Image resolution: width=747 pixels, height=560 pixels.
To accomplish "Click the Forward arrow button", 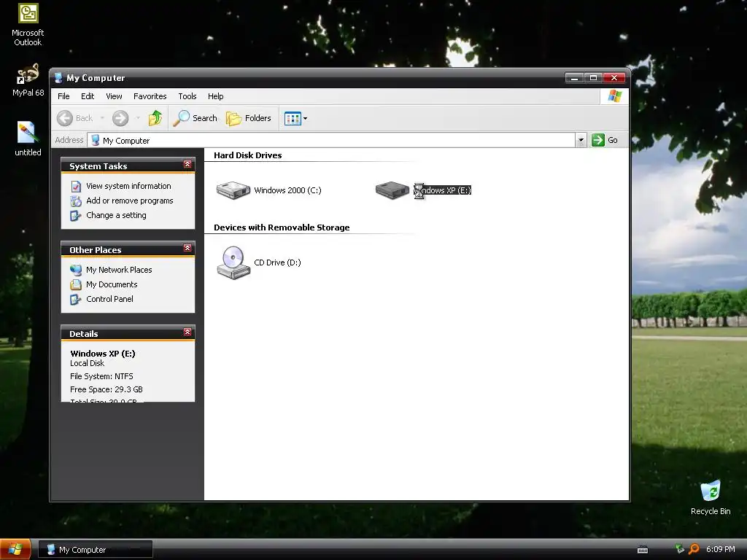I will 120,118.
